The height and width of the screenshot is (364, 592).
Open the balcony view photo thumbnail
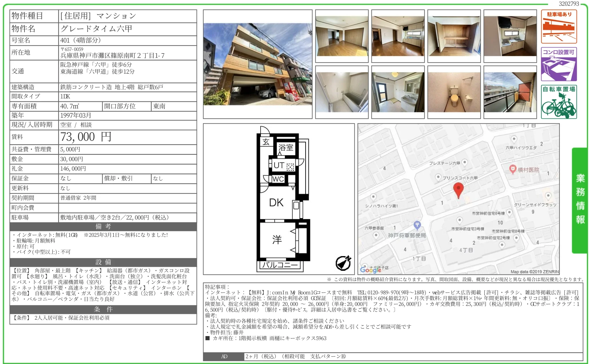point(510,92)
